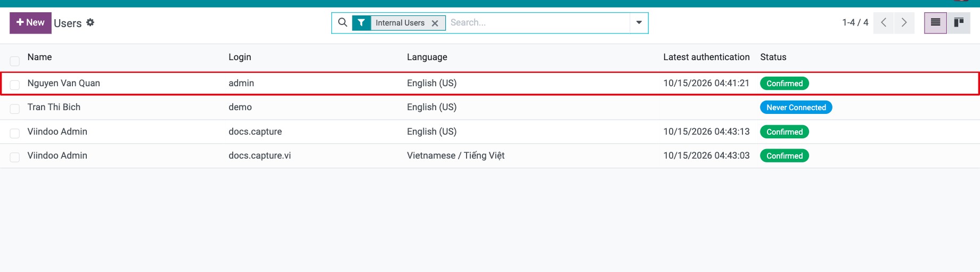
Task: Select the Nguyen Van Quan row checkbox
Action: (15, 85)
